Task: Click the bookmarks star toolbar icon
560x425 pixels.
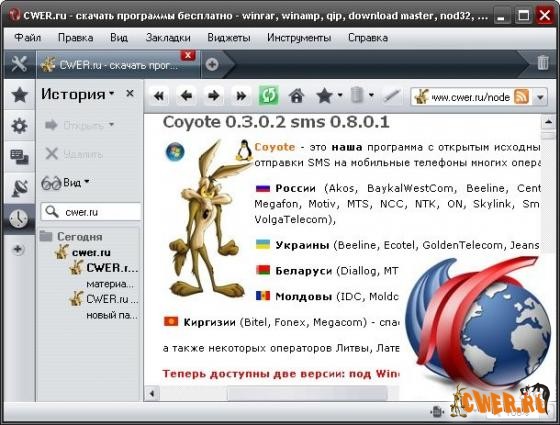Action: (x=324, y=96)
